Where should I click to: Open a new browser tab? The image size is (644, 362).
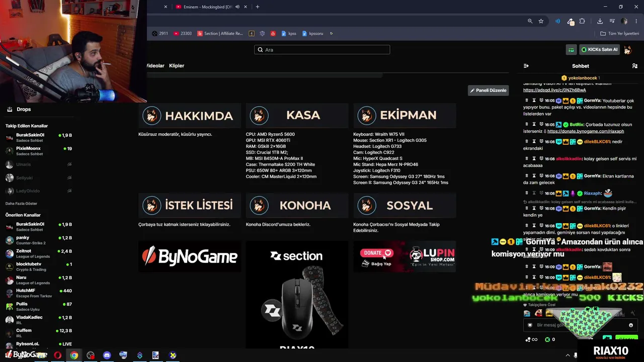click(258, 7)
